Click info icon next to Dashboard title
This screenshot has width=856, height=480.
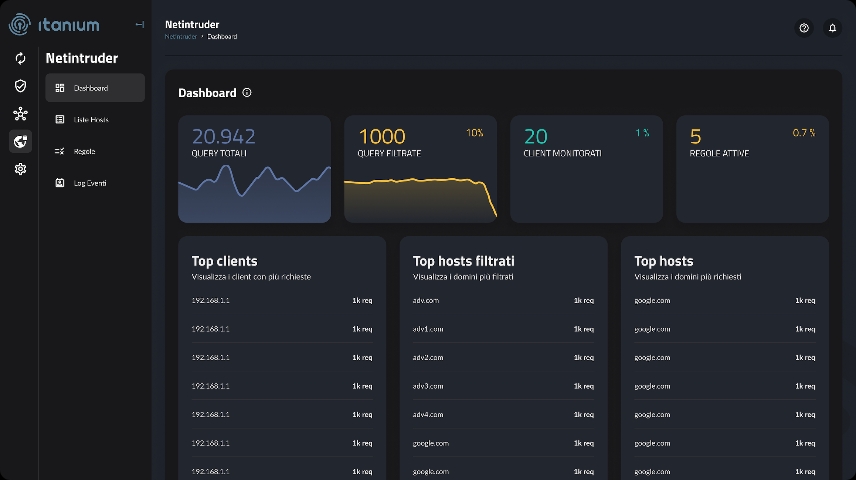coord(247,93)
